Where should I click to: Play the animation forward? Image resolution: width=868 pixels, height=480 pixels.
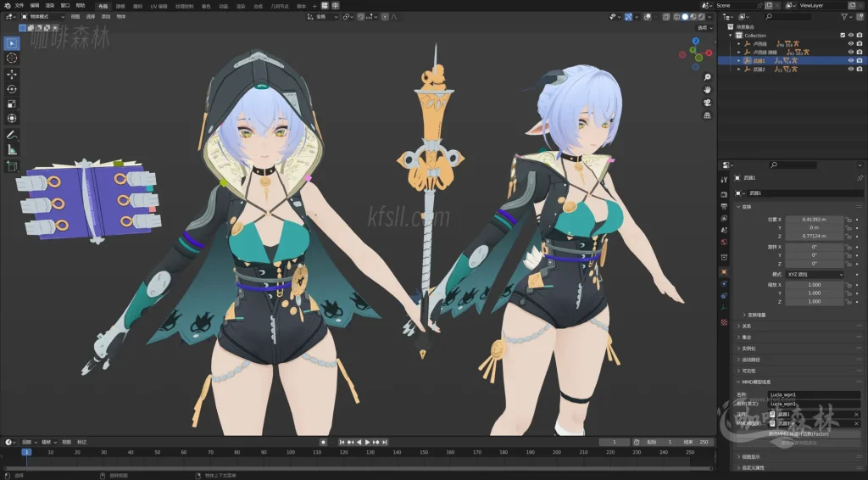tap(367, 442)
